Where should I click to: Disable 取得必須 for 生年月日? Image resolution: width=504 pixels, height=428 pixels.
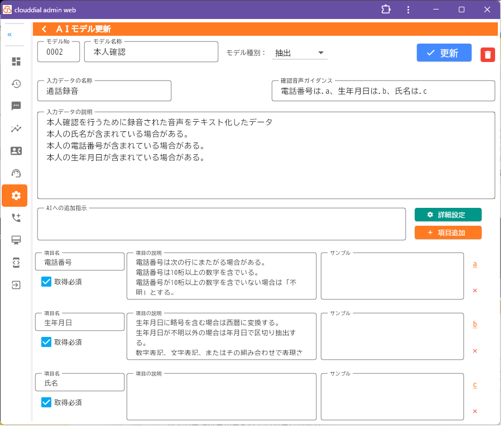point(46,342)
